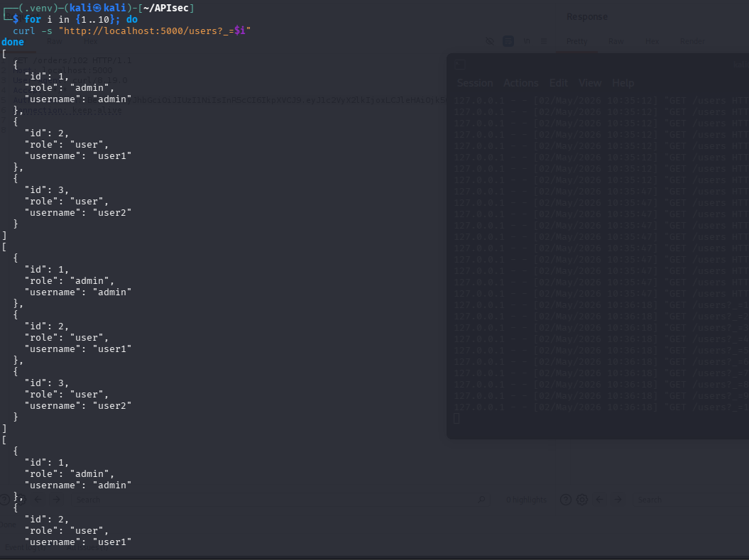
Task: Open View menu in background terminal window
Action: coord(590,83)
